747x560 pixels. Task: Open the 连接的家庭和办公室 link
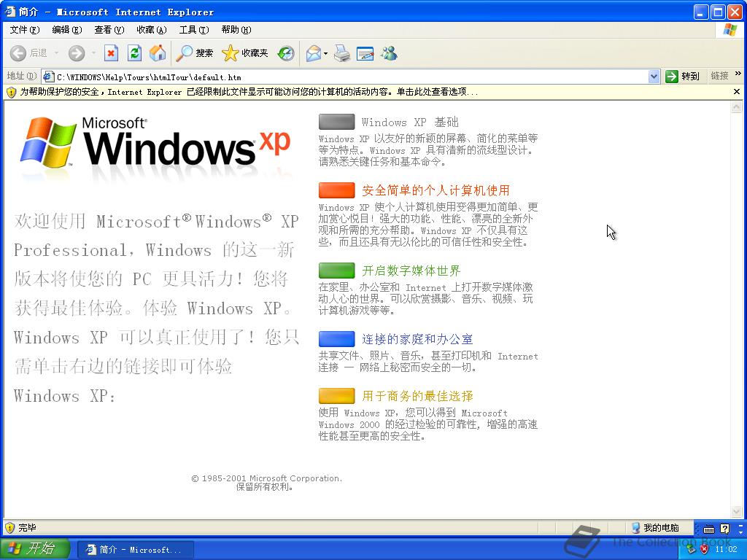pos(417,339)
